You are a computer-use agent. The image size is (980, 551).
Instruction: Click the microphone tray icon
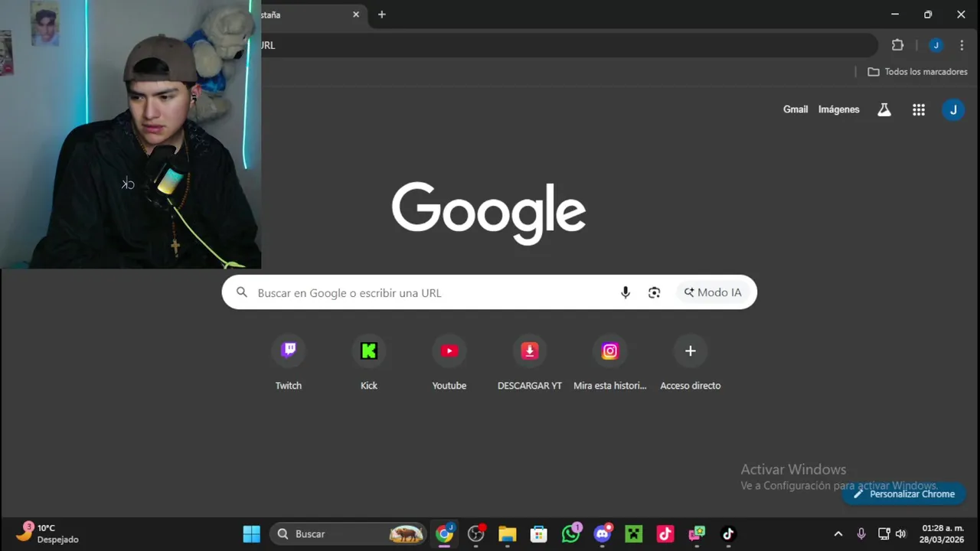861,533
